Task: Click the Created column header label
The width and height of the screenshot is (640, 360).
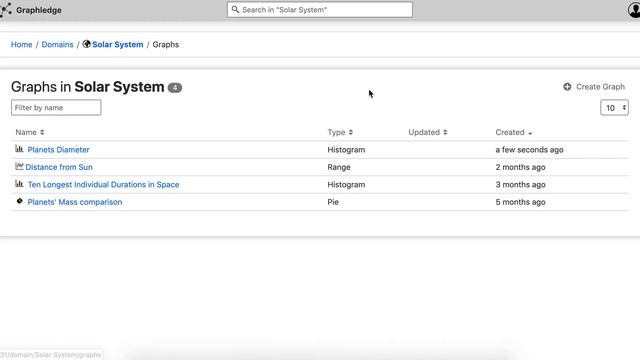Action: pyautogui.click(x=510, y=132)
